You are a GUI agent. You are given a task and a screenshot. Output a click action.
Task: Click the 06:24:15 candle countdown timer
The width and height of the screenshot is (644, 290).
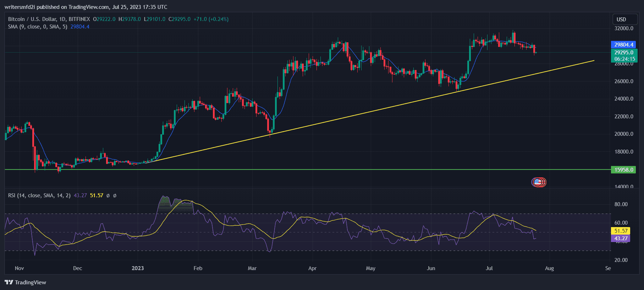point(624,59)
